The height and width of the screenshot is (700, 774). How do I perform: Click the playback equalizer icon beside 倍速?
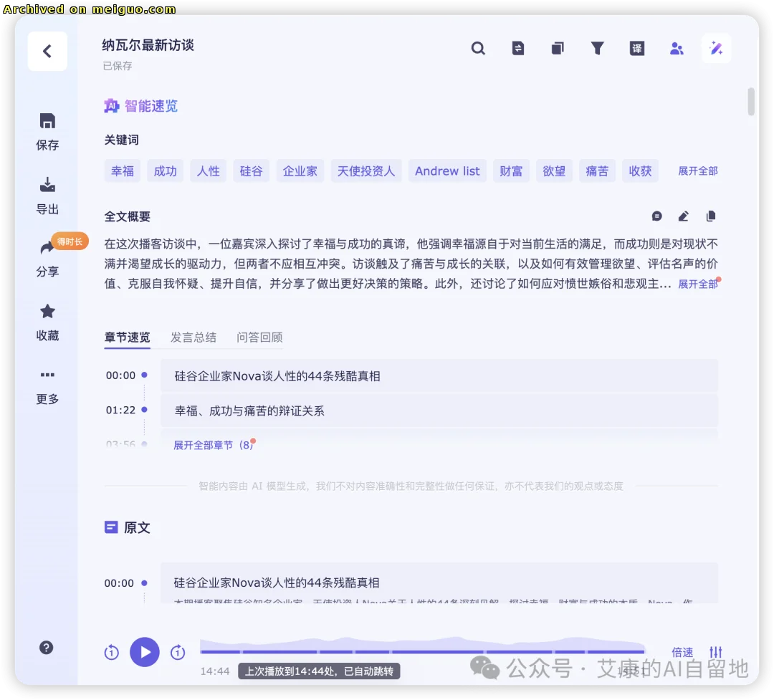point(716,652)
